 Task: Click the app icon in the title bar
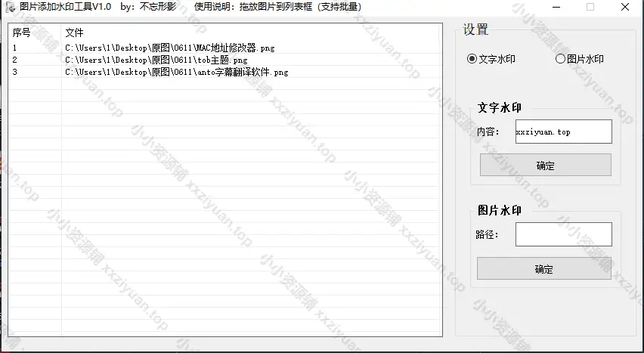pyautogui.click(x=10, y=7)
